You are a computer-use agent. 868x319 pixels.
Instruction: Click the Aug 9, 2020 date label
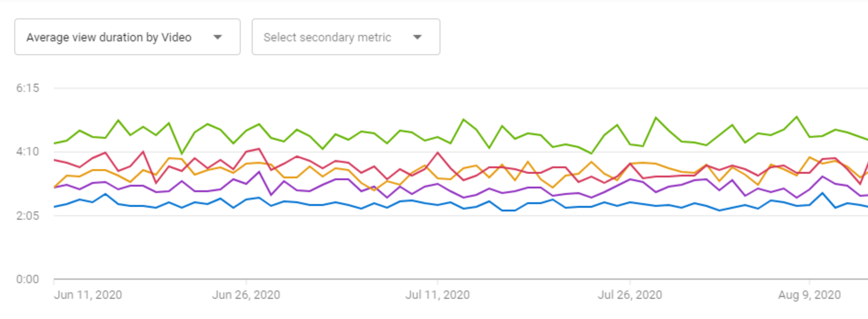click(x=809, y=295)
